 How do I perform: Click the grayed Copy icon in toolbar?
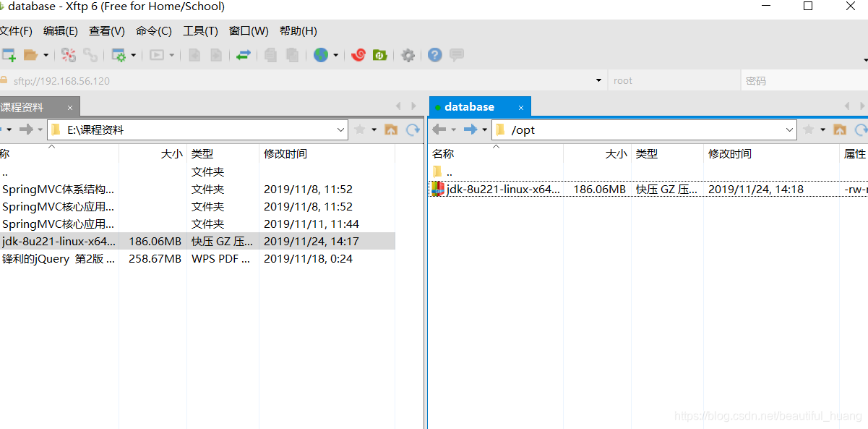pos(270,55)
